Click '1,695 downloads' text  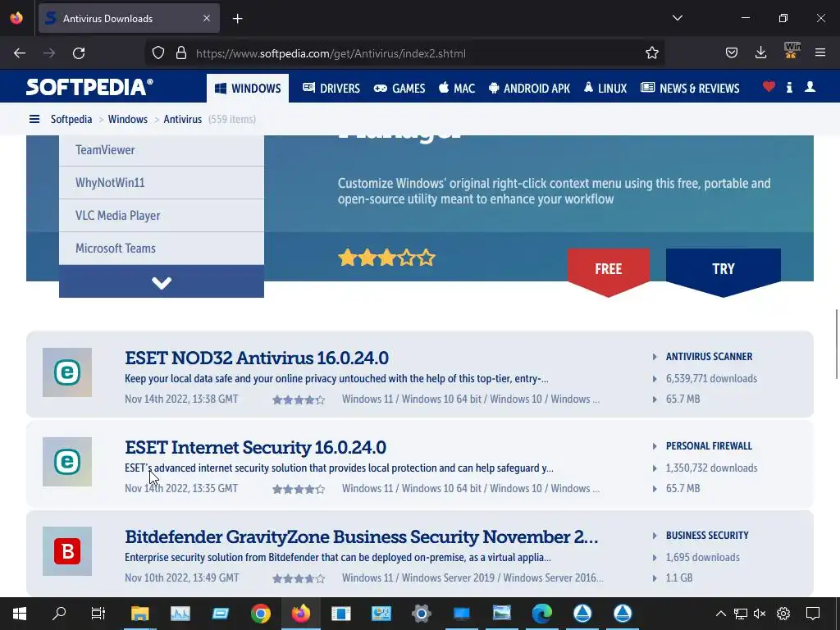(702, 558)
